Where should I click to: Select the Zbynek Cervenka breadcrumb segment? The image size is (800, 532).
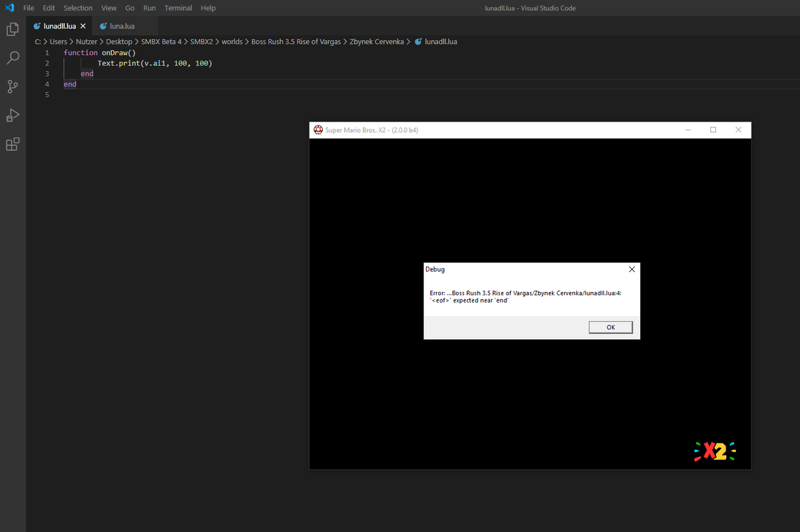point(377,41)
